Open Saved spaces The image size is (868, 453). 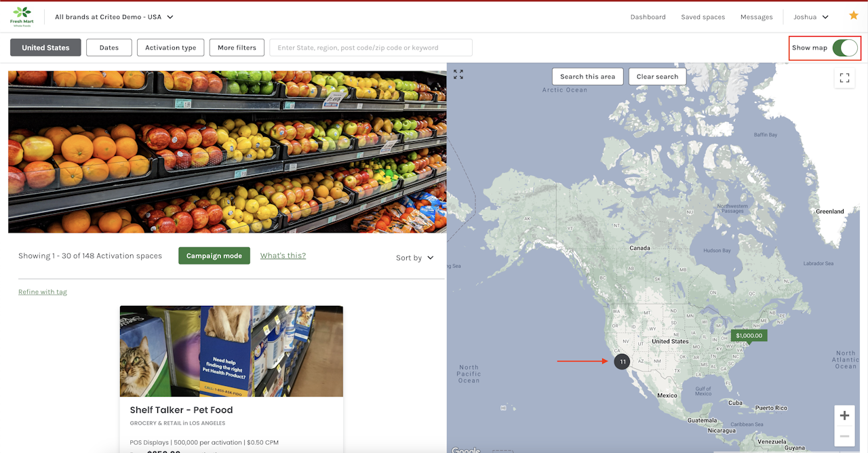click(x=703, y=17)
